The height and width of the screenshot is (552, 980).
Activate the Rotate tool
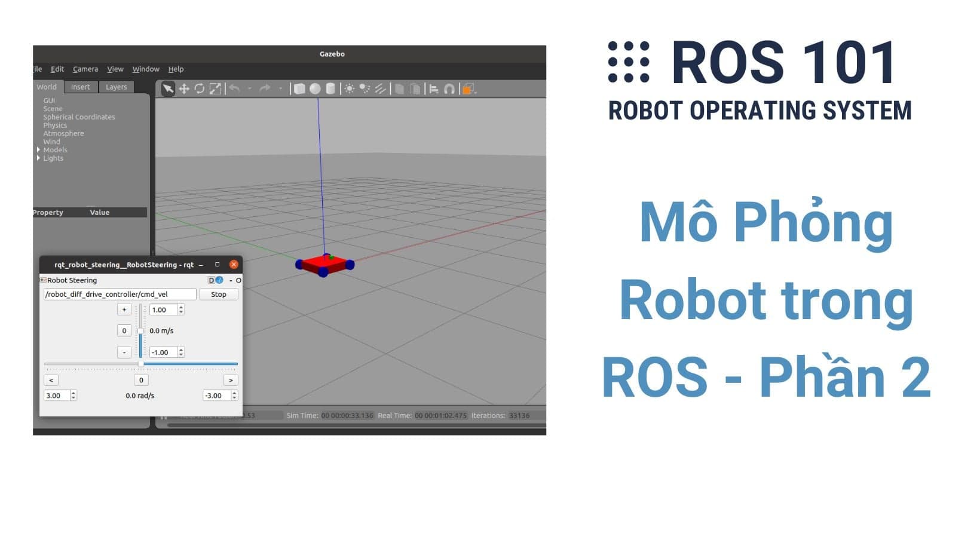pyautogui.click(x=200, y=88)
